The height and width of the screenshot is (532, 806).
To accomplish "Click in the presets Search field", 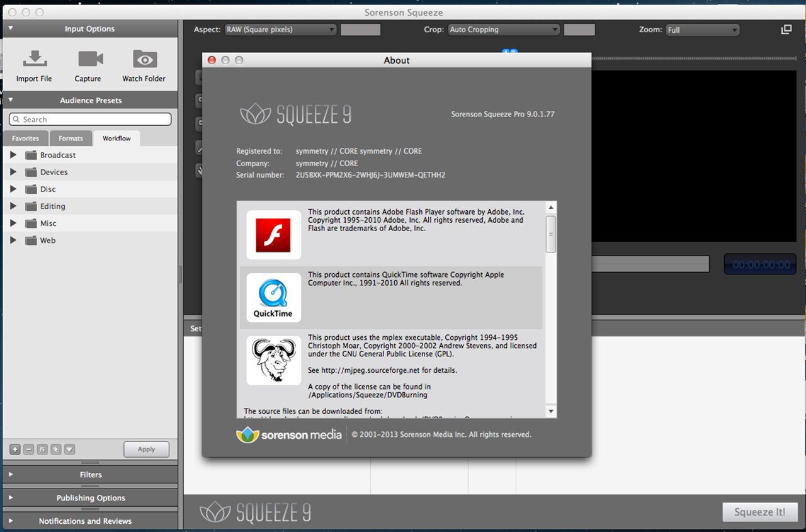I will [90, 119].
